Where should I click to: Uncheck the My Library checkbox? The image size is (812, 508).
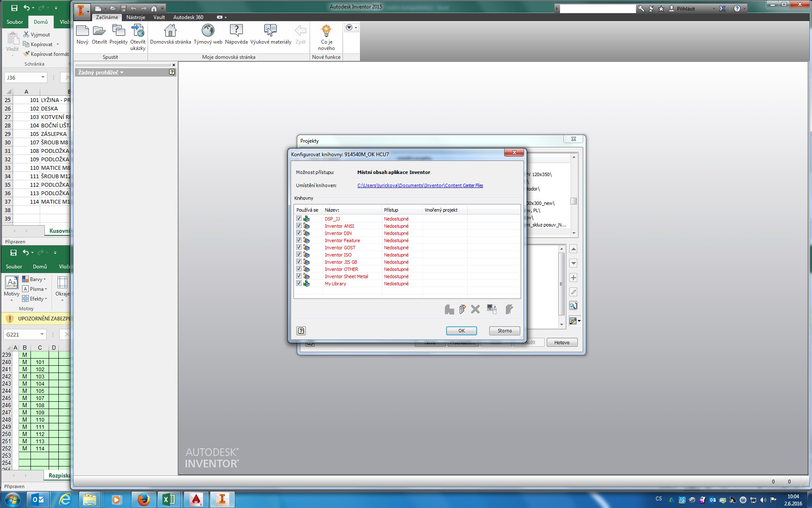click(x=299, y=284)
